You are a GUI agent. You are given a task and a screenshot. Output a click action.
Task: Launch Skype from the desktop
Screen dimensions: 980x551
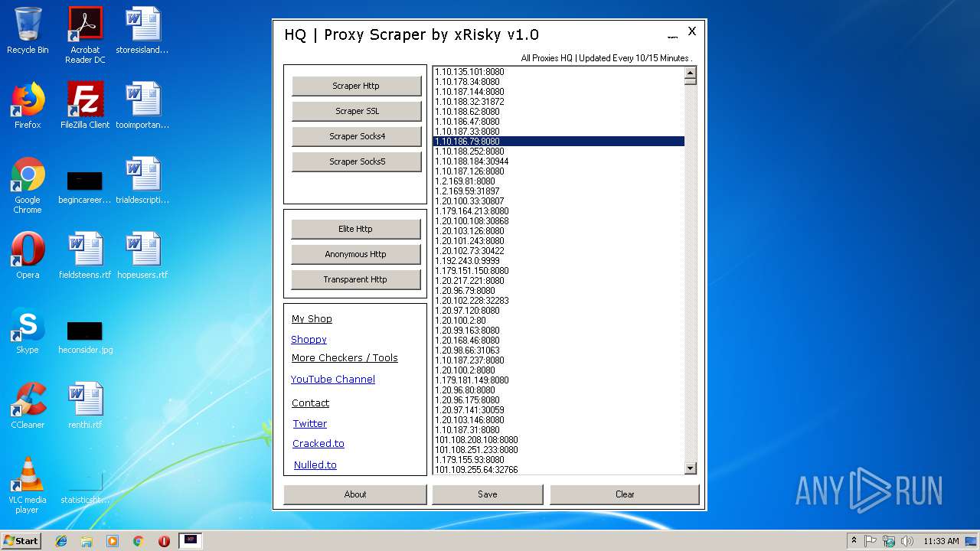click(28, 330)
